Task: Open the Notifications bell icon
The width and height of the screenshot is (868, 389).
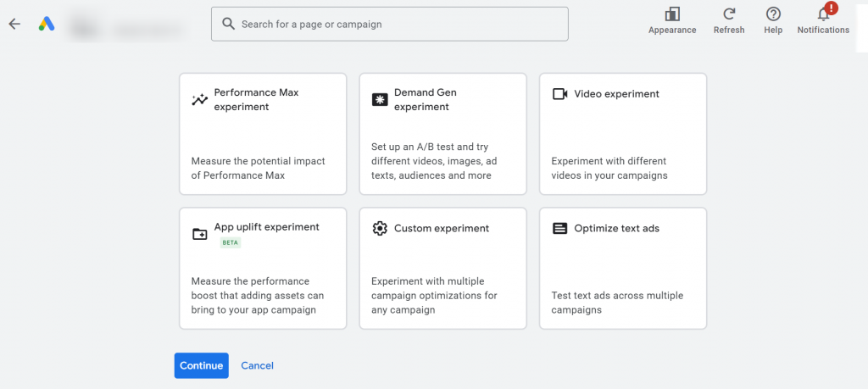Action: 824,14
